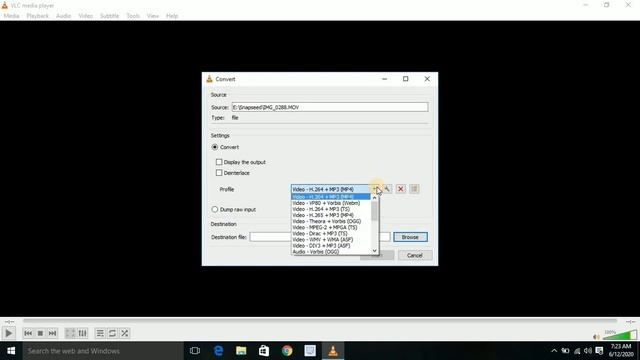The height and width of the screenshot is (360, 640).
Task: Select Video - MPEG-2 + MPGA (TS) profile
Action: tap(331, 227)
